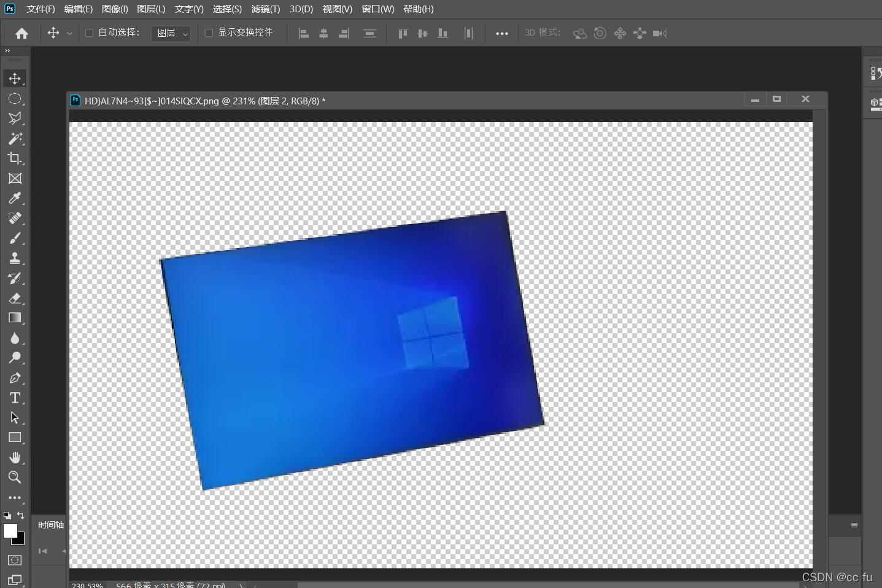Align bottom edges of layers
This screenshot has height=588, width=882.
(443, 33)
